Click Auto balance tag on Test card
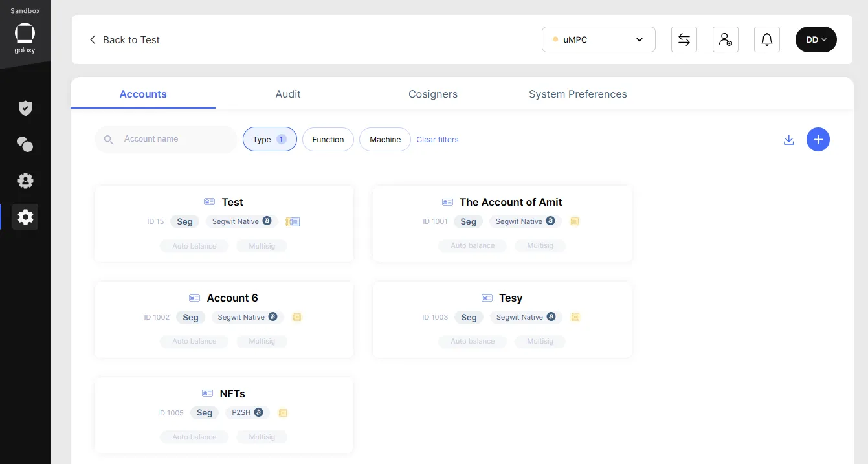 [194, 246]
